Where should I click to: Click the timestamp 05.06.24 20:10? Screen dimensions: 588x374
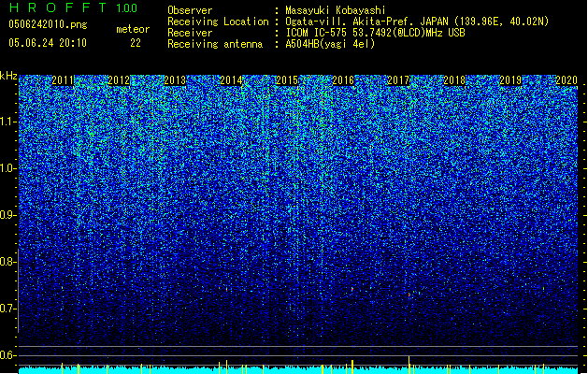[48, 43]
